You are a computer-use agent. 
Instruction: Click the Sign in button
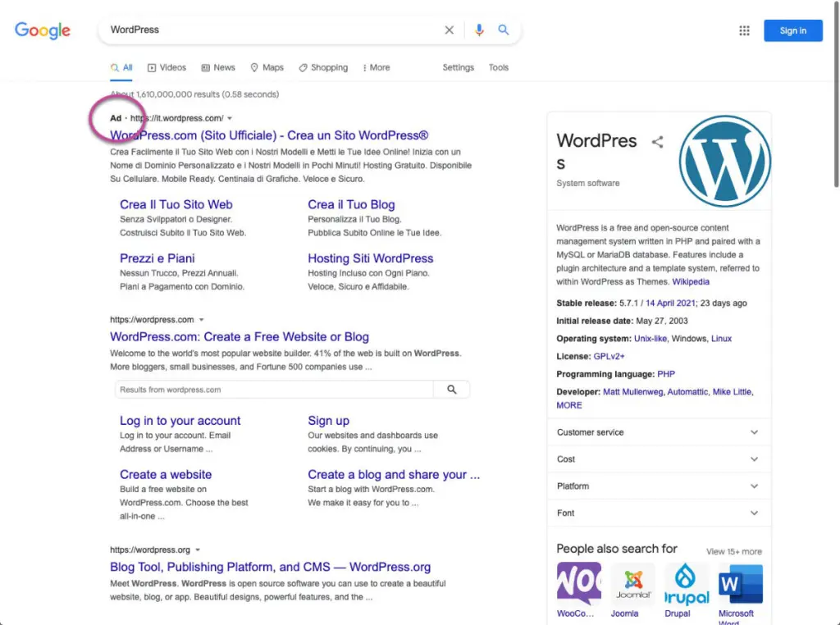pos(793,30)
